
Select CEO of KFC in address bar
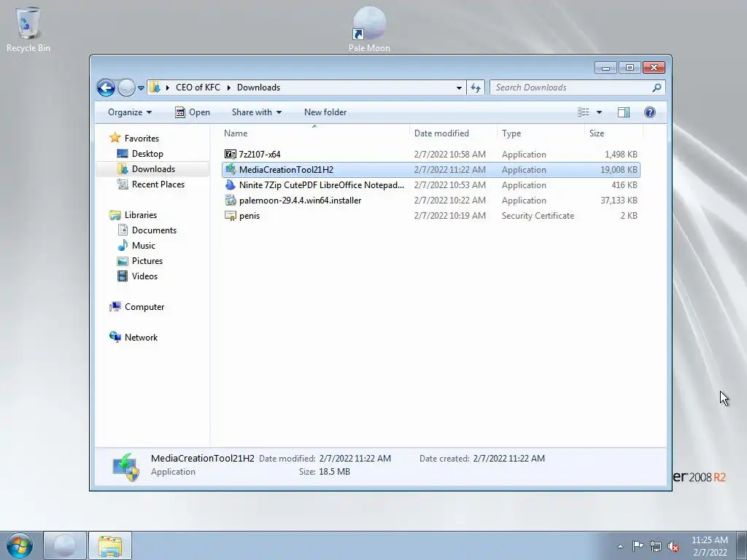pos(198,87)
